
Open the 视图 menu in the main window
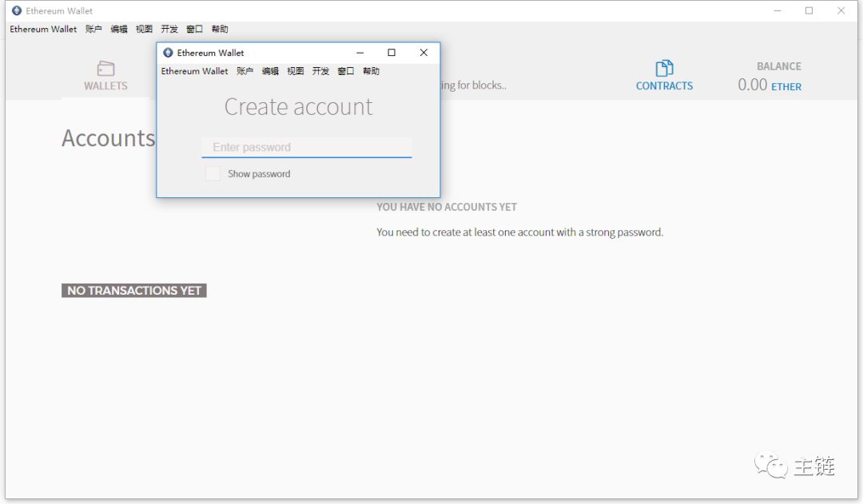pos(144,30)
